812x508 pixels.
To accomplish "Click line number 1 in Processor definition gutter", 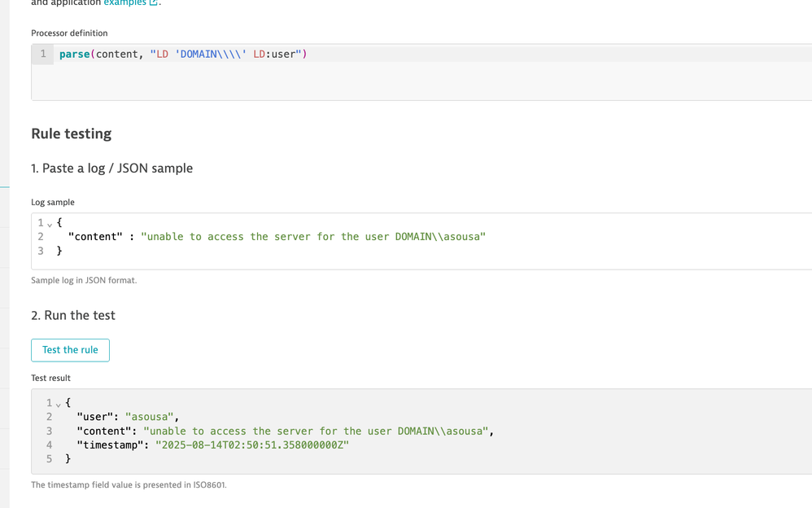I will [43, 54].
